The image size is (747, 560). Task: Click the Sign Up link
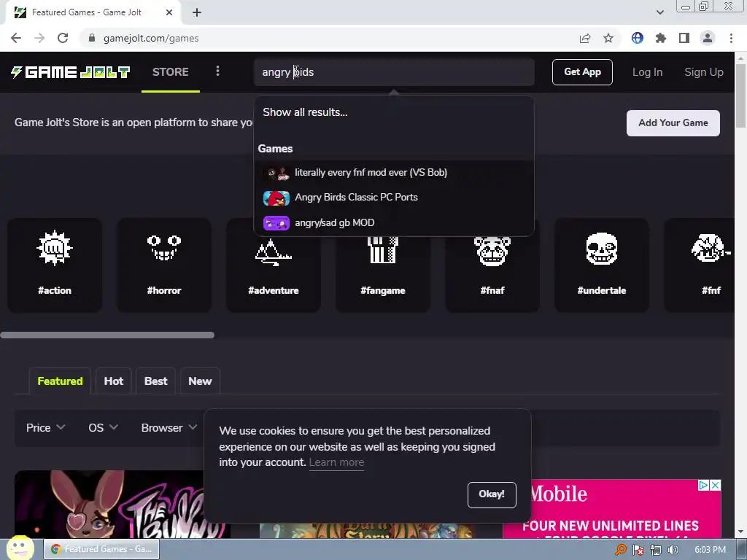704,72
